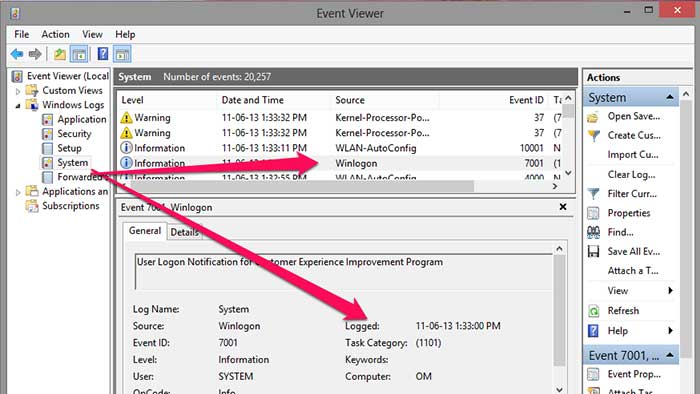700x394 pixels.
Task: Click the Clear Log action
Action: 631,174
